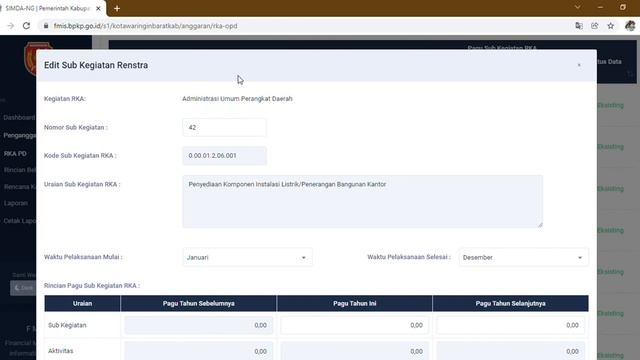The image size is (640, 360).
Task: Minimize the browser window
Action: pos(600,7)
